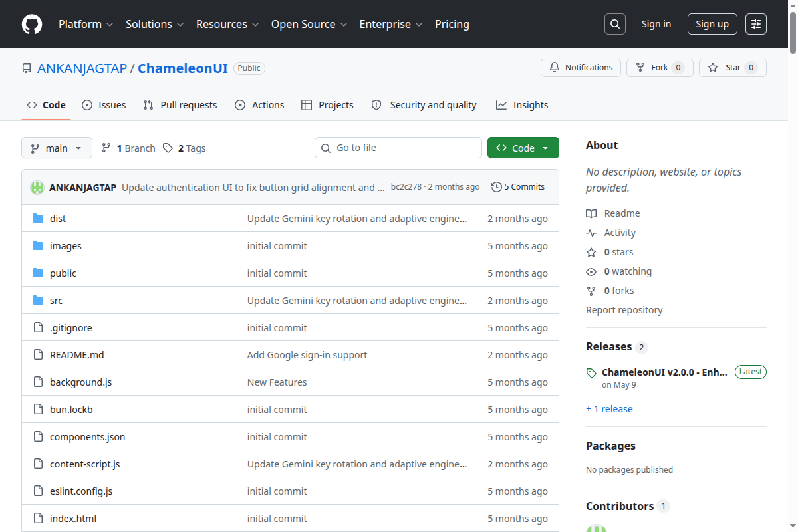Open Readme from About sidebar
Screen dimensions: 798x532
pos(613,213)
